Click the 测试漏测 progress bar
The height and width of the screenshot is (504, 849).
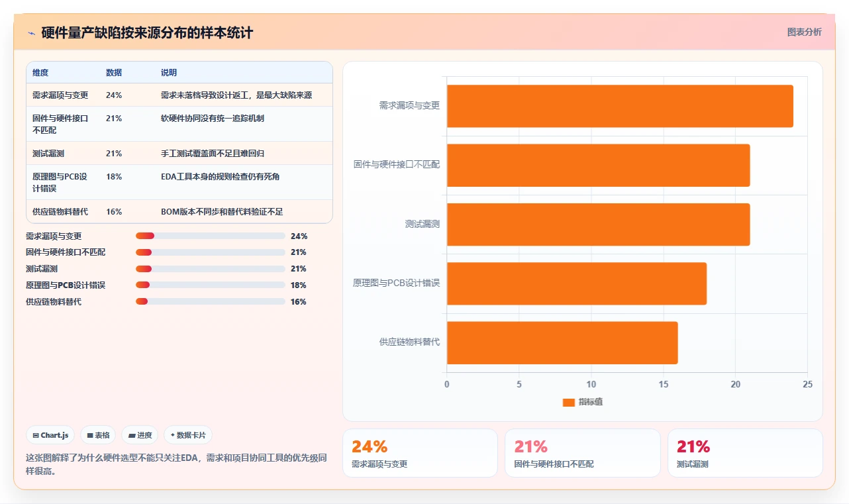tap(211, 269)
